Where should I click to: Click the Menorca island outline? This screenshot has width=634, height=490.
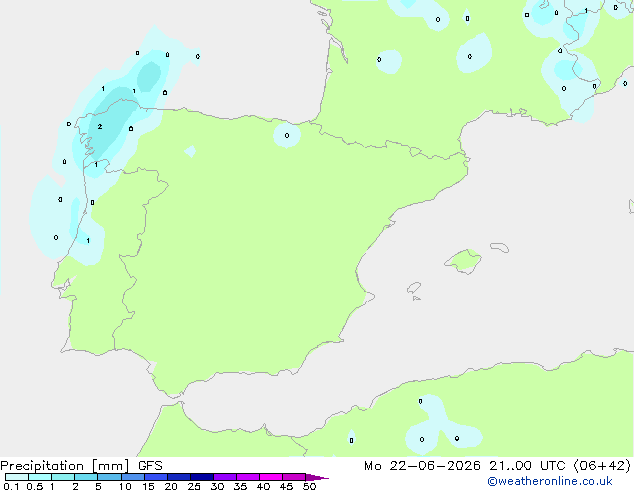(499, 247)
